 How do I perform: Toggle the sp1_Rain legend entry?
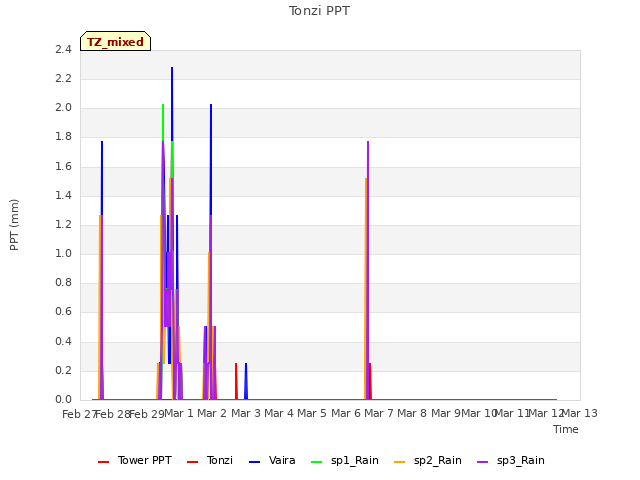pos(344,460)
